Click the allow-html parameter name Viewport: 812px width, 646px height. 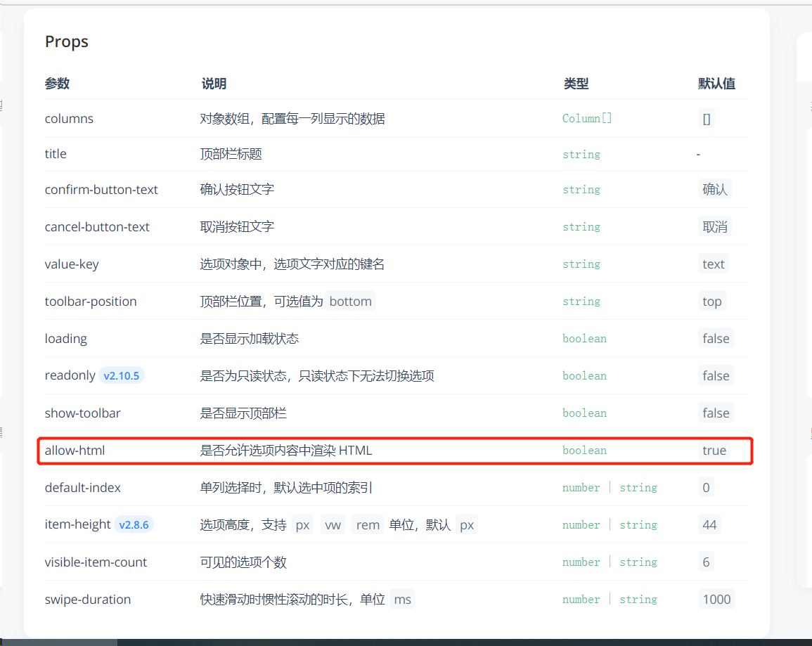tap(75, 451)
